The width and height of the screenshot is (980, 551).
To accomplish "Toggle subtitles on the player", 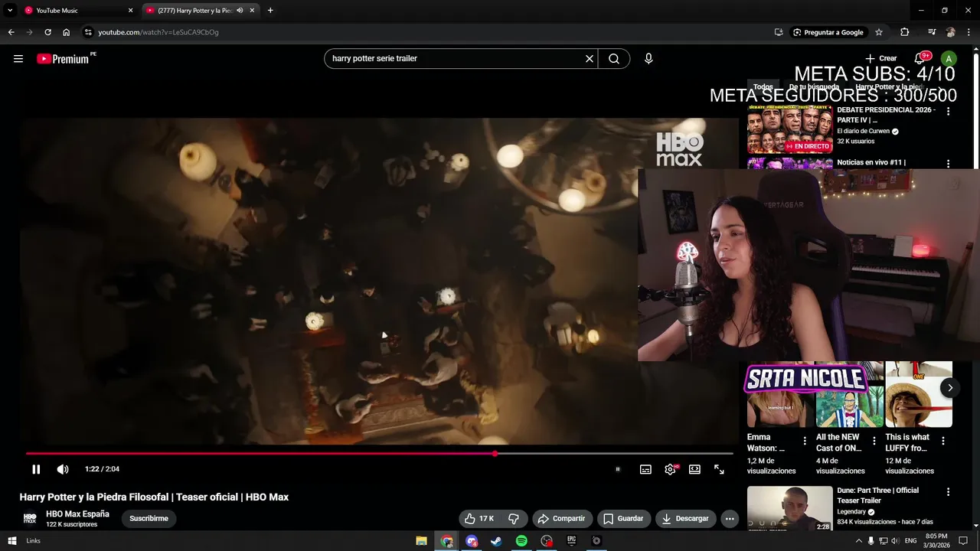I will click(645, 469).
